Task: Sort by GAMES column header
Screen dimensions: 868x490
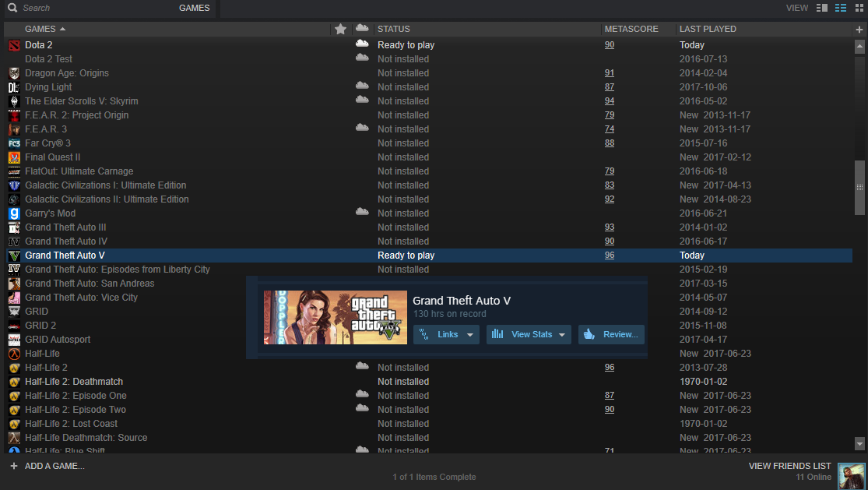Action: (x=40, y=29)
